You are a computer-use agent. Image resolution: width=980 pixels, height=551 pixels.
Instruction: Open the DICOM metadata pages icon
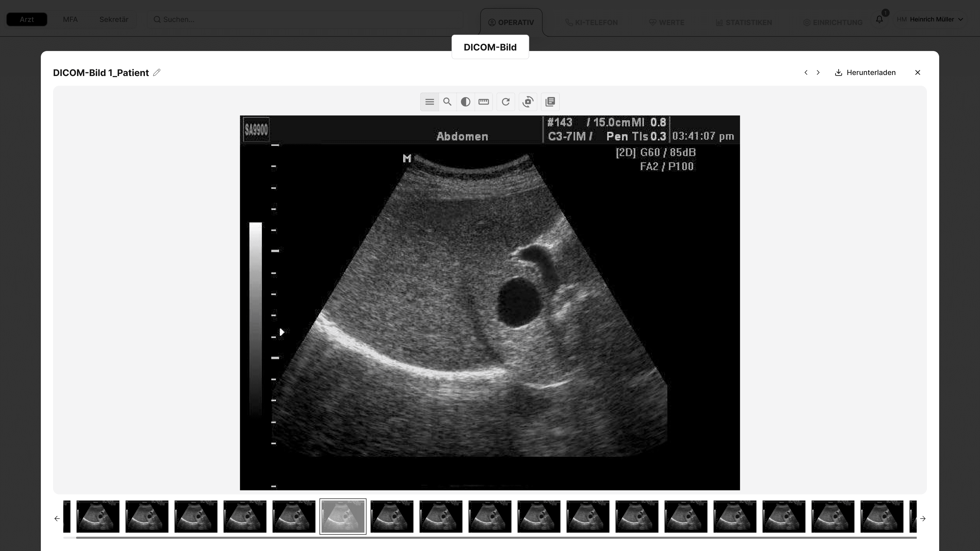(550, 102)
